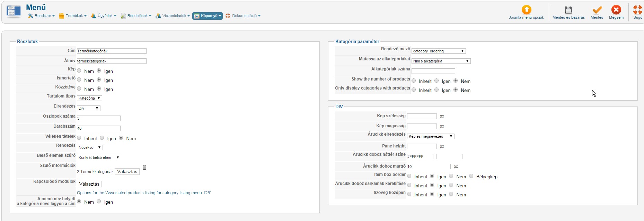Click the Mentés checkmark icon
Viewport: 644px width, 221px height.
tap(597, 10)
